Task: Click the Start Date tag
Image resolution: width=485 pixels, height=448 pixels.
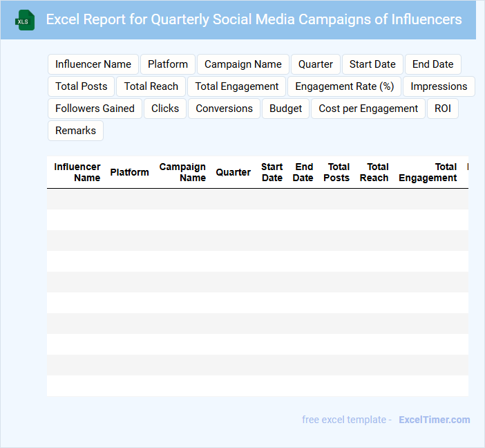Action: coord(372,64)
